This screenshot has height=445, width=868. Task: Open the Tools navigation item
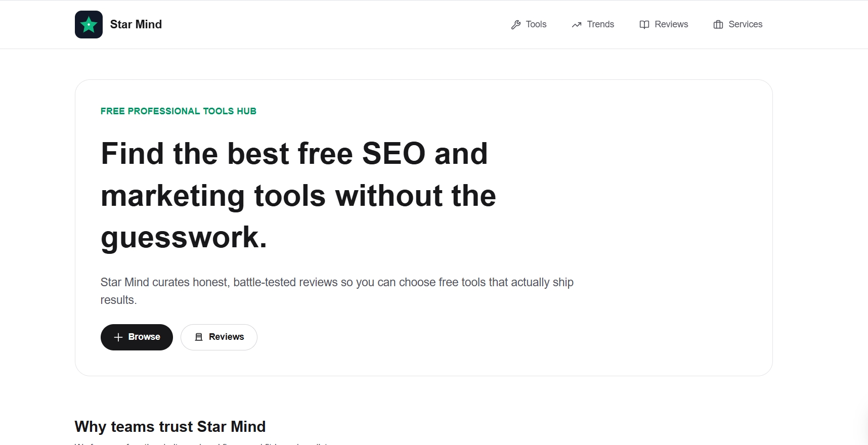pos(536,24)
